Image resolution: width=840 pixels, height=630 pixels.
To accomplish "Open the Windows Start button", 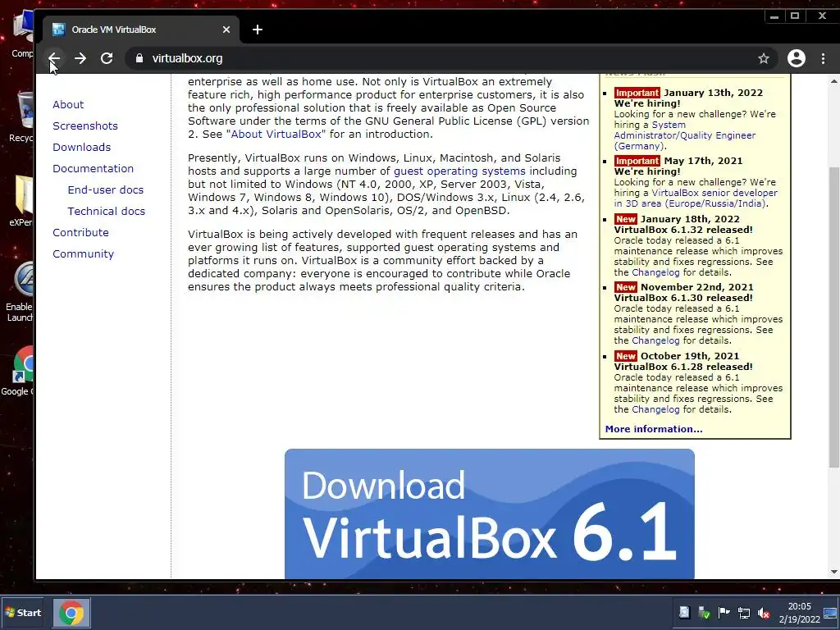I will click(x=22, y=612).
